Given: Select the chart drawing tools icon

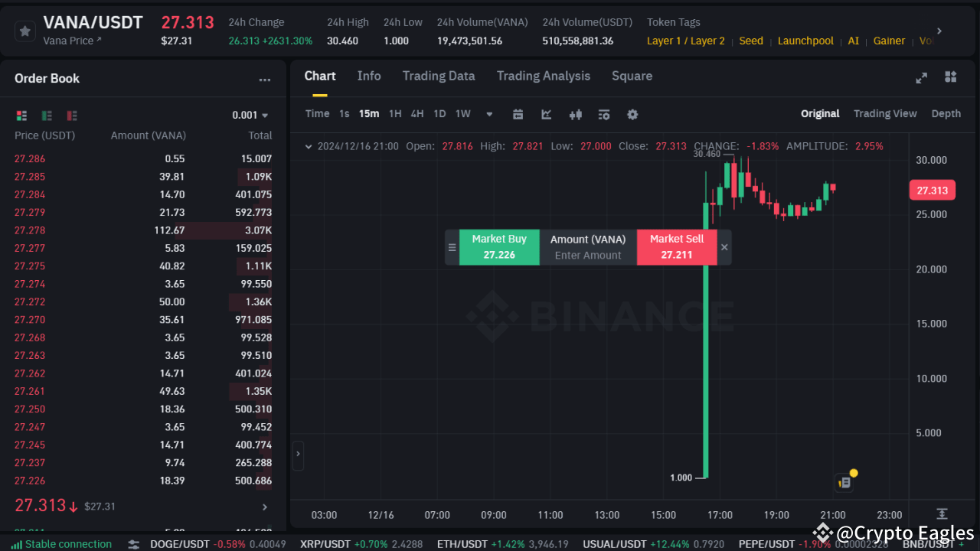Looking at the screenshot, I should 546,114.
